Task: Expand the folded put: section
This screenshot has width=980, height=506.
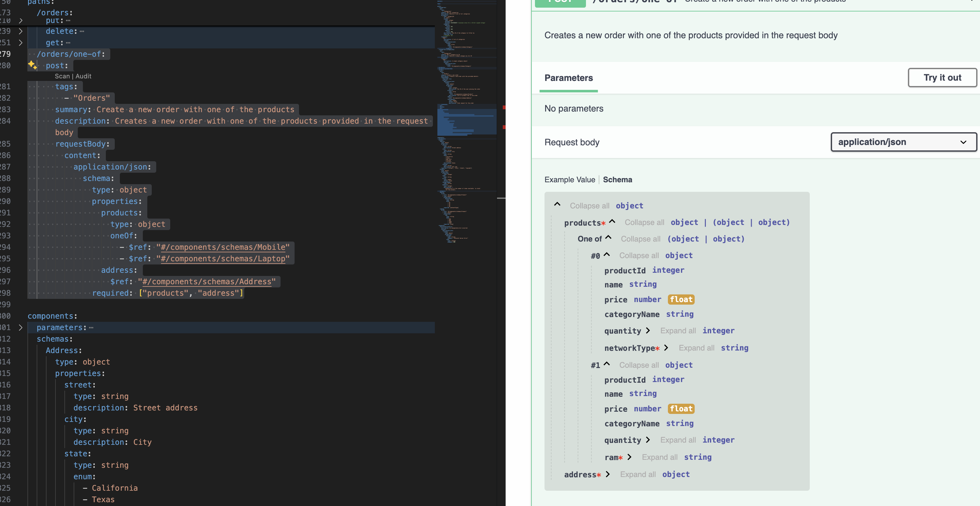Action: click(20, 20)
